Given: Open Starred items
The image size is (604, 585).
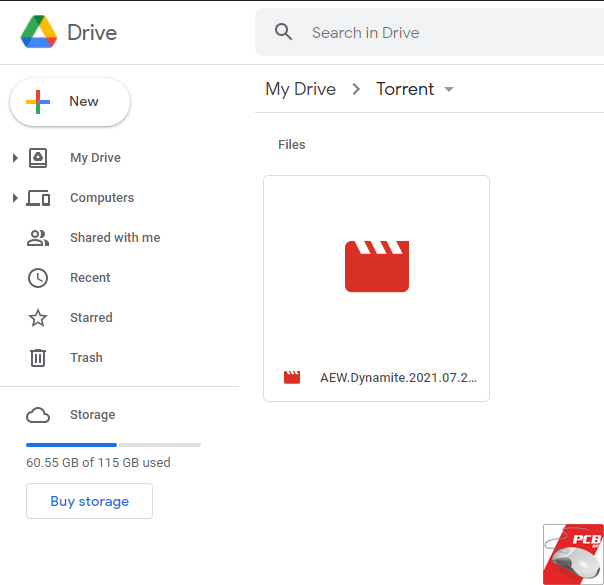Looking at the screenshot, I should click(x=91, y=318).
